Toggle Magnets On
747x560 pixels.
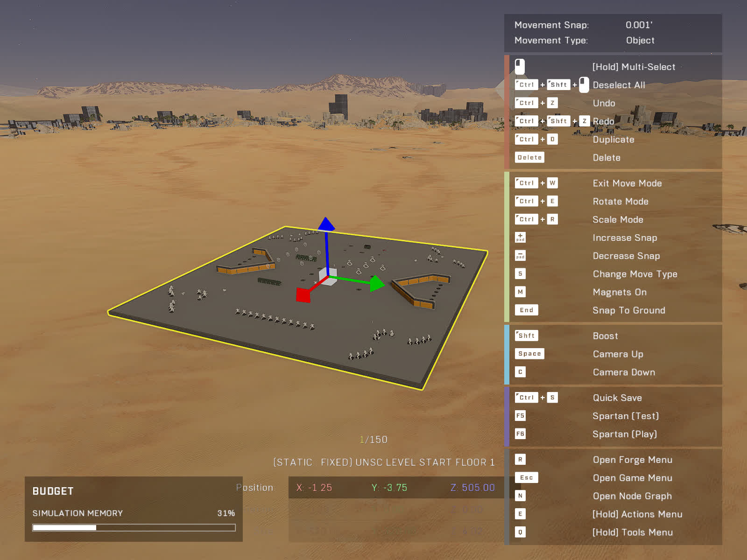(620, 292)
